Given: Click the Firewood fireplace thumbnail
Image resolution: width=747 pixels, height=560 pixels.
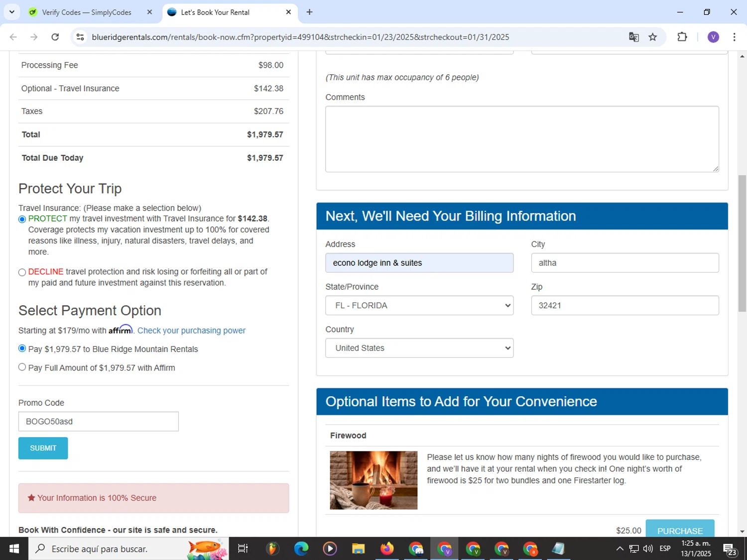Looking at the screenshot, I should coord(373,480).
